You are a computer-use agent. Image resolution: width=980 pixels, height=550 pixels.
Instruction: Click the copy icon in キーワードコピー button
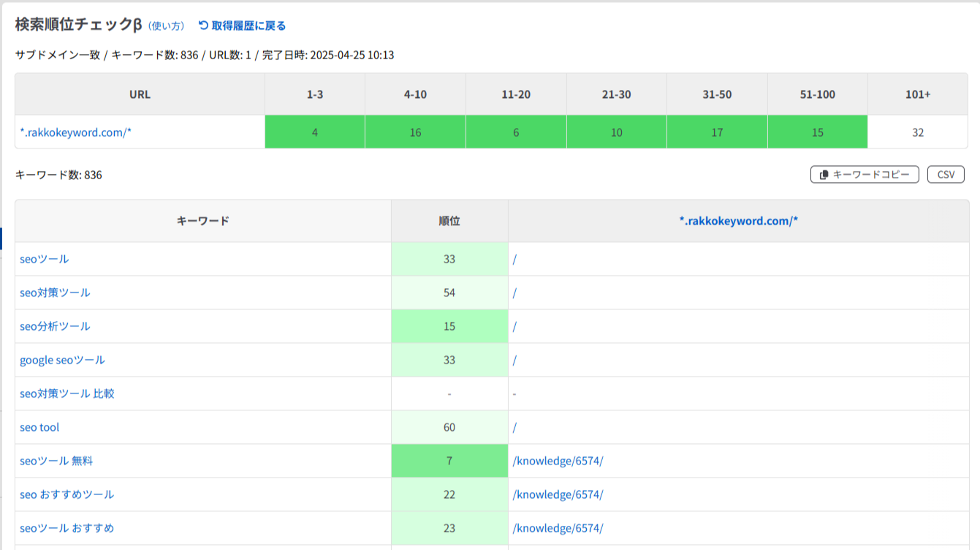[x=824, y=175]
